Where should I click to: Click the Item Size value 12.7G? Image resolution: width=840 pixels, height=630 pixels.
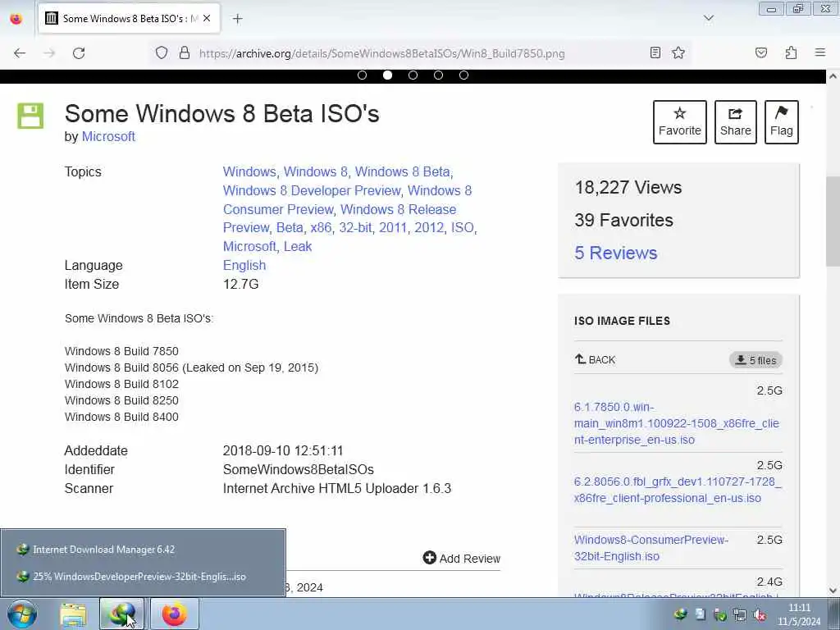(240, 285)
